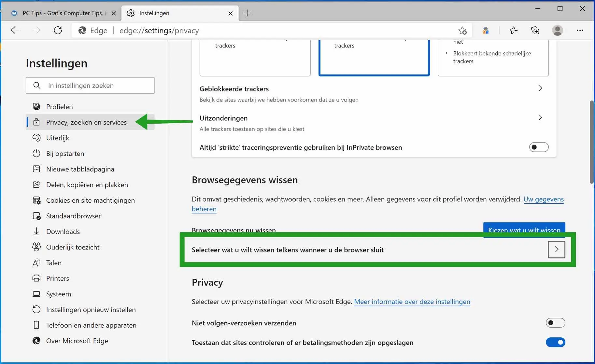Open Meer informatie over deze instellingen link
595x364 pixels.
[x=412, y=302]
